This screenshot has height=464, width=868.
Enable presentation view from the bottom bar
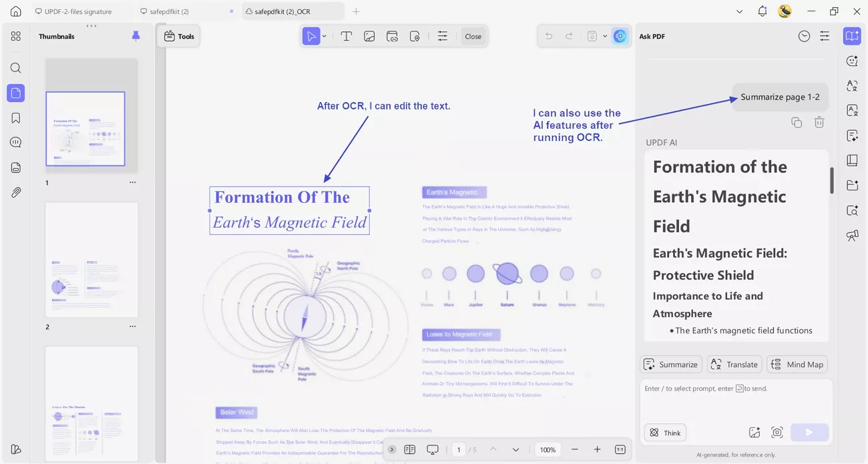[432, 449]
